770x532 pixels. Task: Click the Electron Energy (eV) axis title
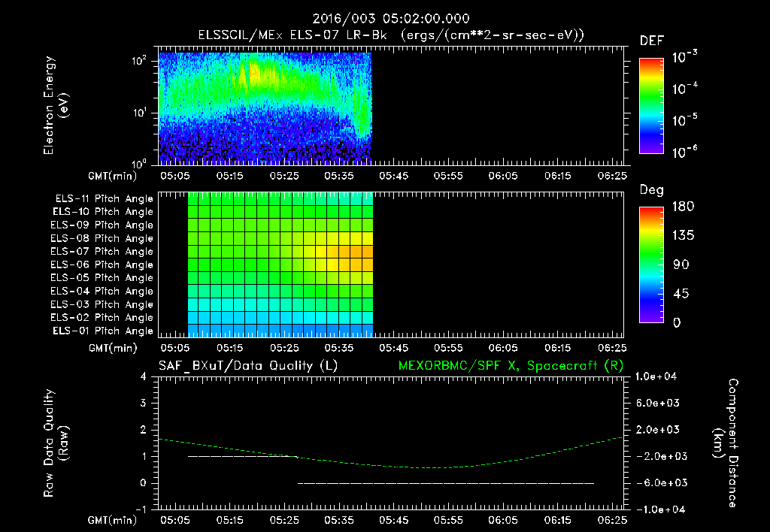click(x=56, y=105)
